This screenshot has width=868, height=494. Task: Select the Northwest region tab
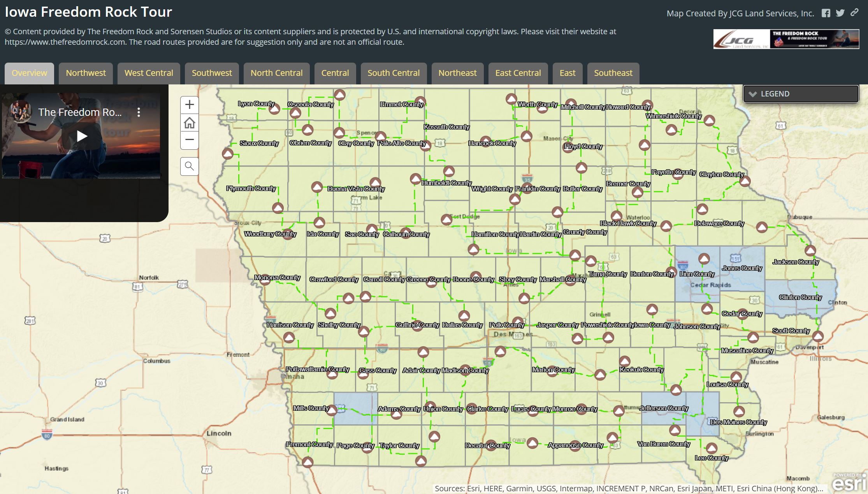click(x=86, y=73)
